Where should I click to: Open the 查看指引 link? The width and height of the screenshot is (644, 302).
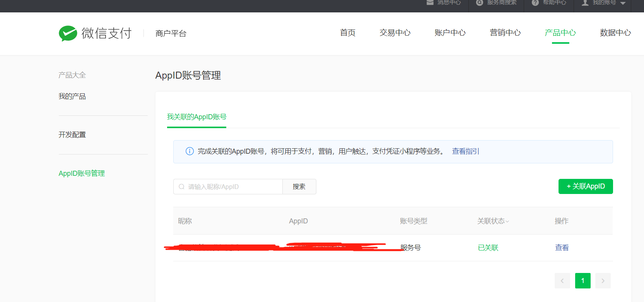coord(466,151)
